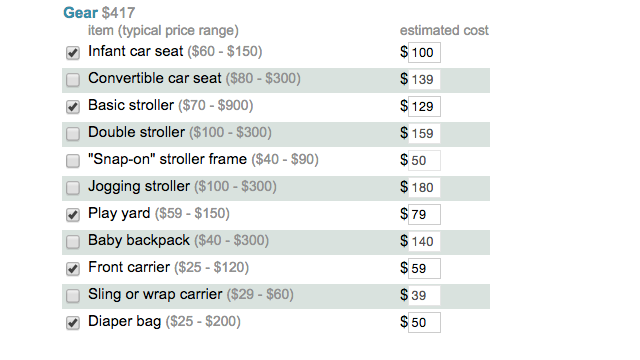Screen dimensions: 640x360
Task: Click the Play yard estimated cost field
Action: [x=424, y=214]
